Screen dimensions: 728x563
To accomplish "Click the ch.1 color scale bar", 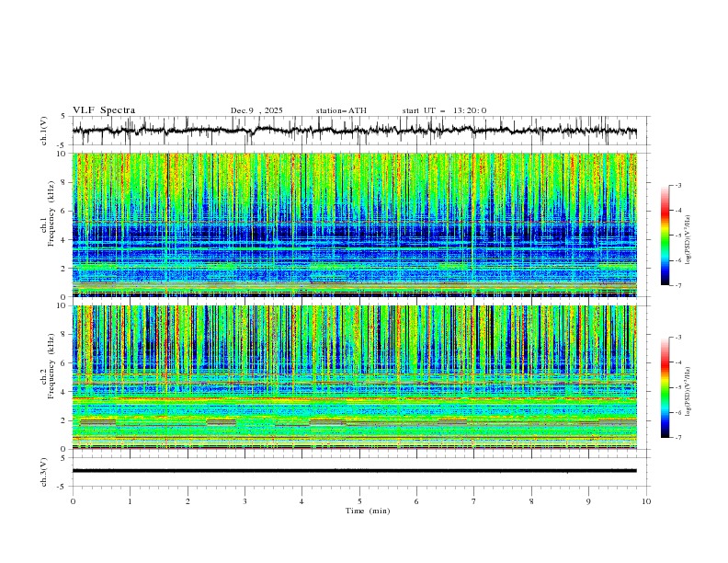I will pos(665,236).
